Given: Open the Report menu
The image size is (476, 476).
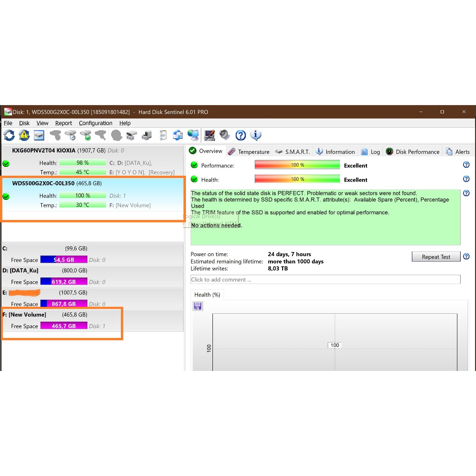Looking at the screenshot, I should point(63,123).
